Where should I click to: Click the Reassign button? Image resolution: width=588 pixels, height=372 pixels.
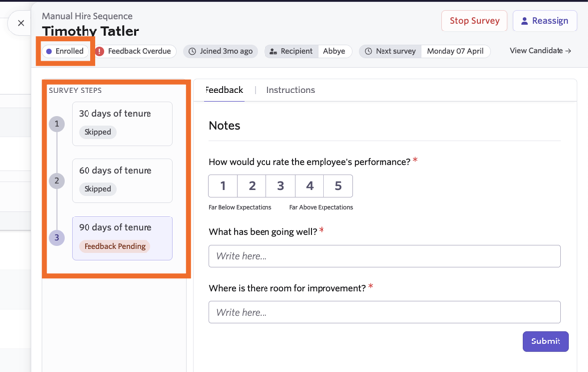545,21
